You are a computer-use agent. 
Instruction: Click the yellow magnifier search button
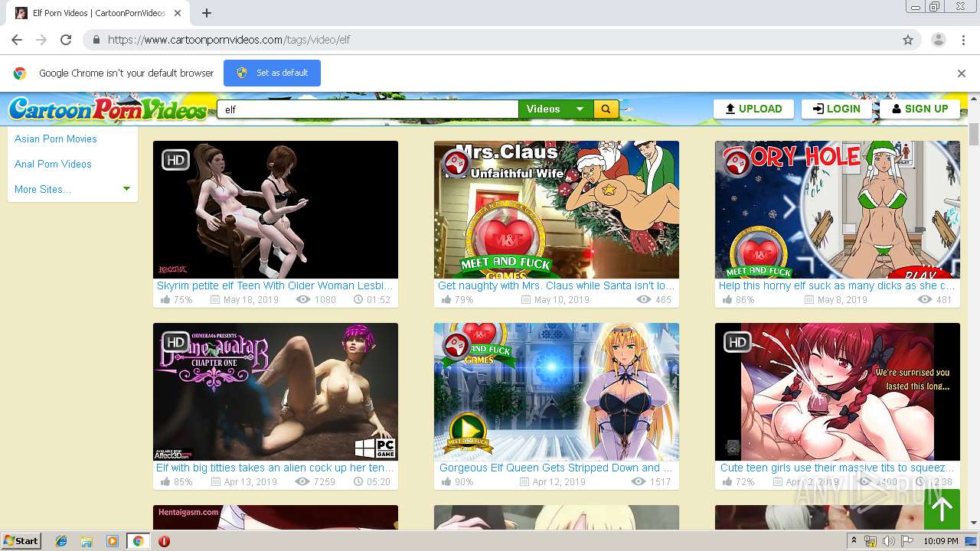click(x=606, y=109)
